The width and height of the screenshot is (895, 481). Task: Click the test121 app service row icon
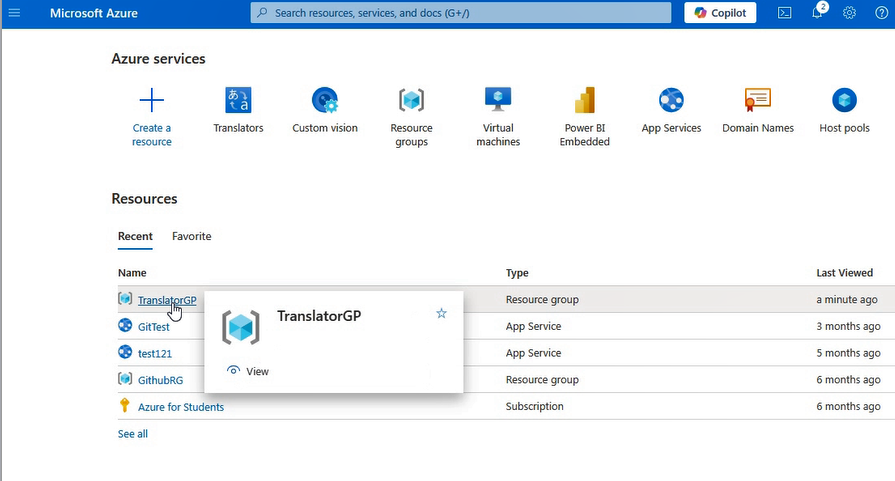[125, 351]
